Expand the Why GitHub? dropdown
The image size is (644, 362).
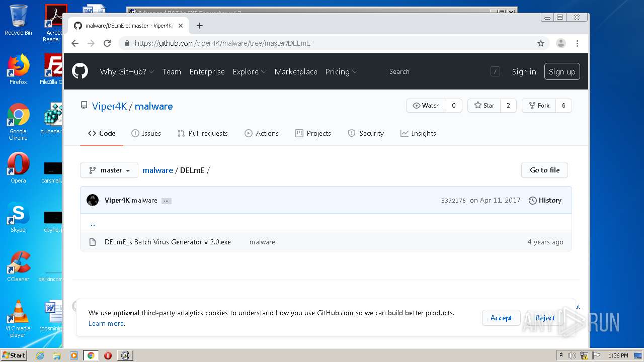pyautogui.click(x=127, y=72)
